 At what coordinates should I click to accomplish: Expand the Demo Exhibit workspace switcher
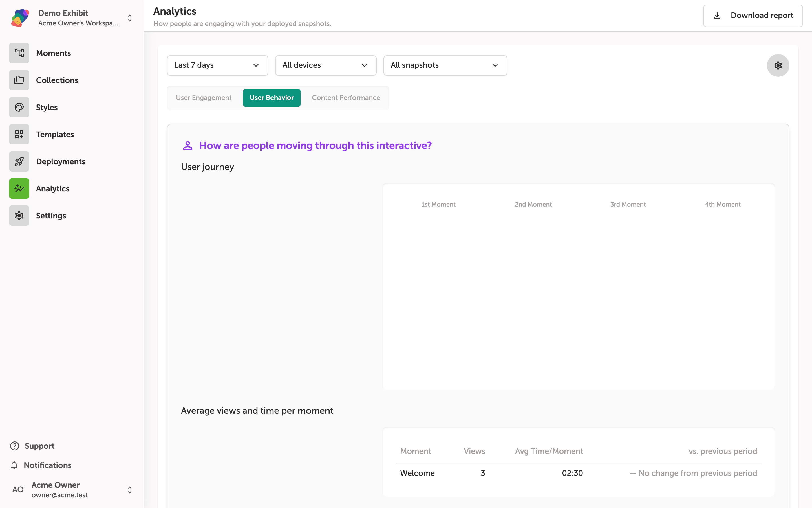129,18
